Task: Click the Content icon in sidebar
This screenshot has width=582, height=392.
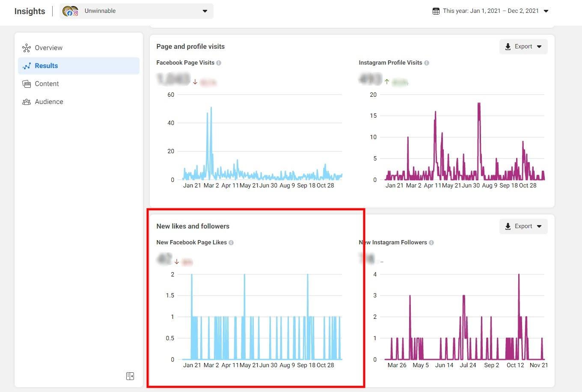Action: click(x=27, y=84)
